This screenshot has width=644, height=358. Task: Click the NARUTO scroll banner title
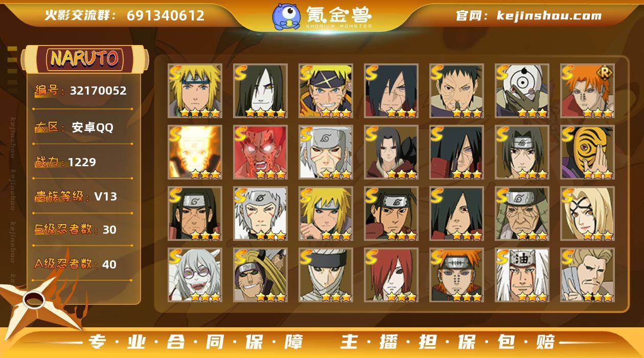(x=85, y=59)
